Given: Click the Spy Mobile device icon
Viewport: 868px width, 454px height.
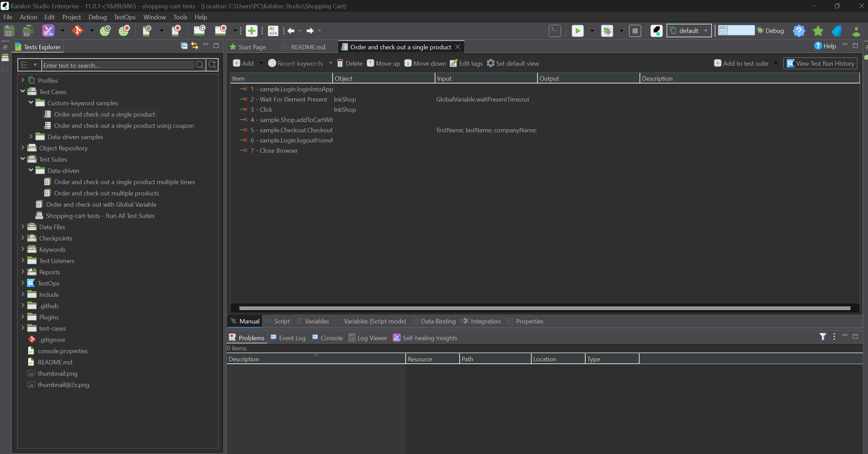Looking at the screenshot, I should (146, 31).
